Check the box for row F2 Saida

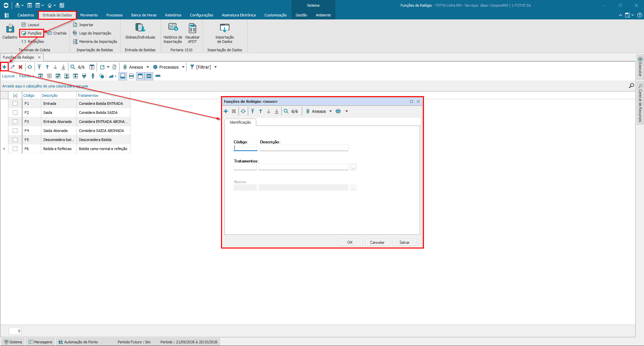pyautogui.click(x=15, y=113)
